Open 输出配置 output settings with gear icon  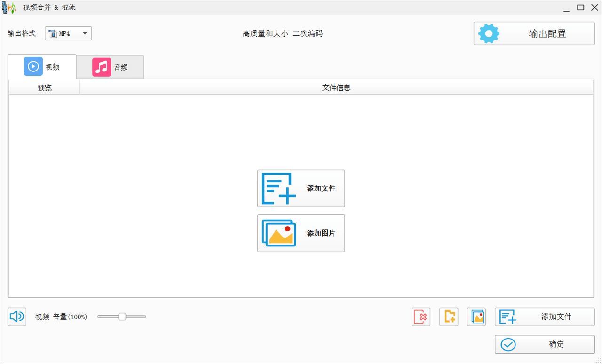coord(534,33)
